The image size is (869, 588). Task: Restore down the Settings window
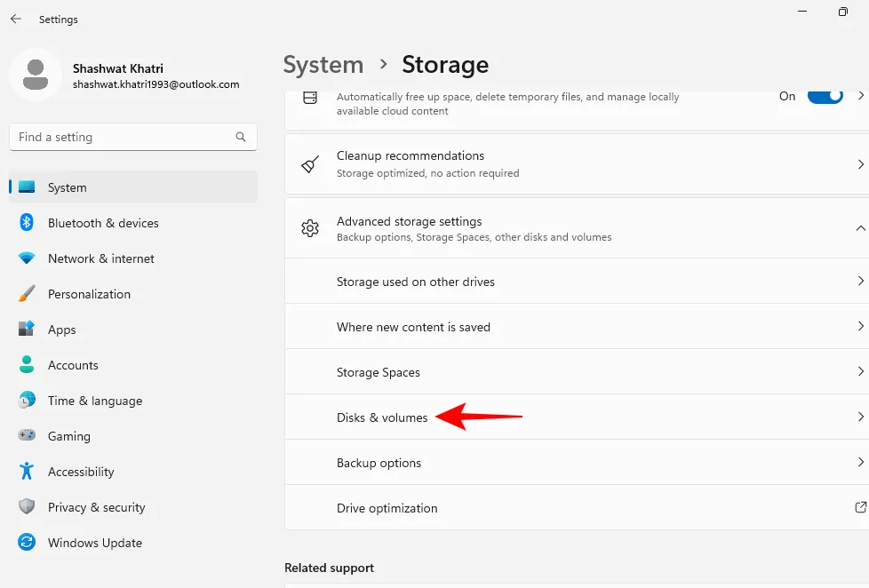(x=843, y=12)
